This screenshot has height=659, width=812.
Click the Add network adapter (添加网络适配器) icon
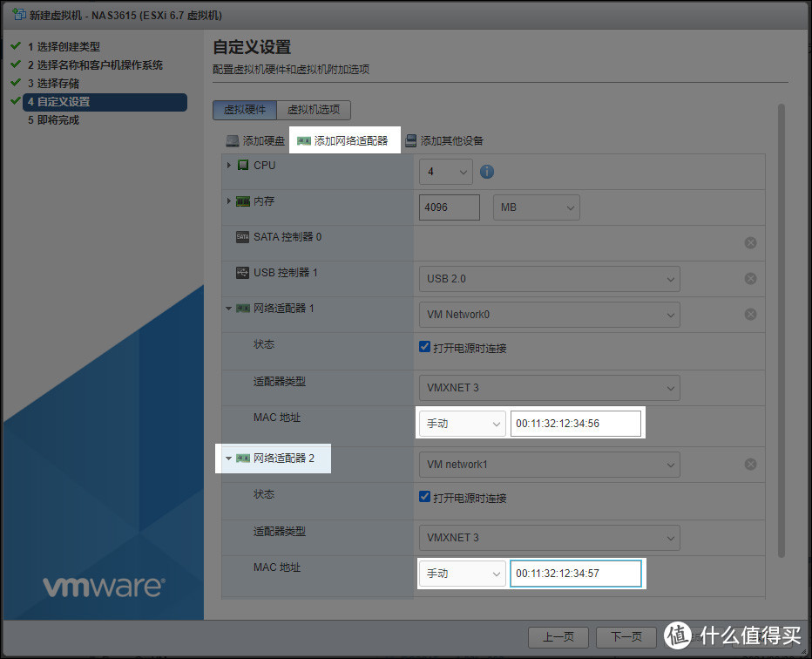click(304, 140)
